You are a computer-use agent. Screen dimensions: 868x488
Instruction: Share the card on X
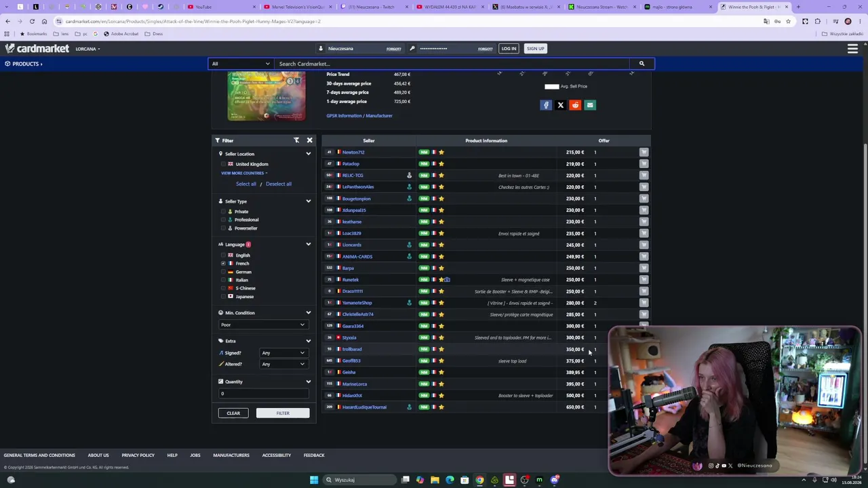pos(561,105)
